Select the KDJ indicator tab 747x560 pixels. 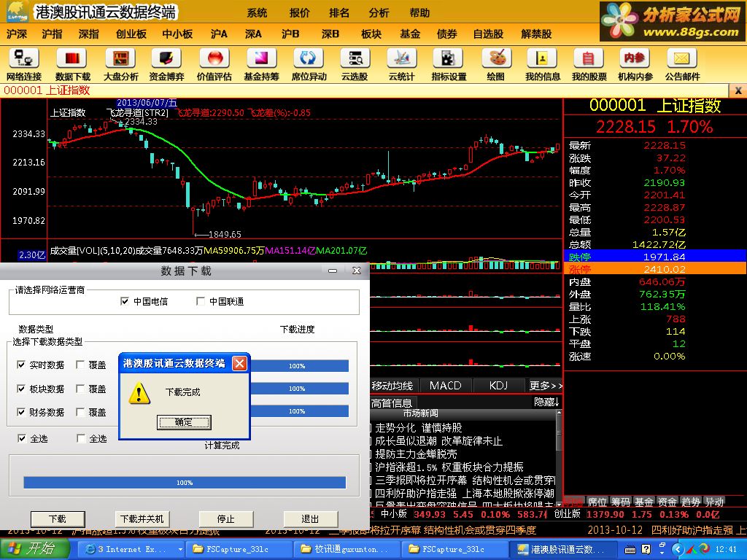499,385
